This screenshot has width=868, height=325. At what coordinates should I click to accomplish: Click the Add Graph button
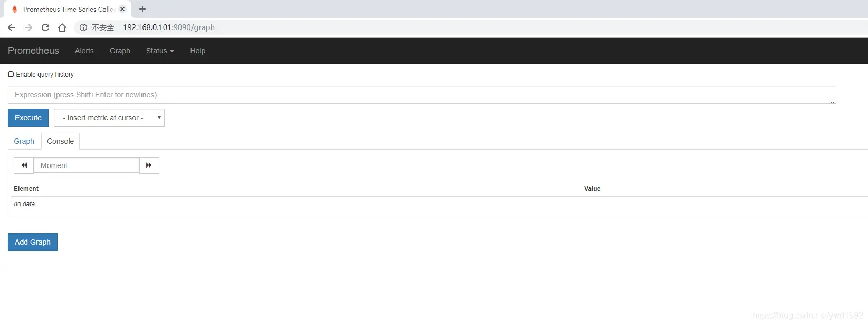pos(33,242)
